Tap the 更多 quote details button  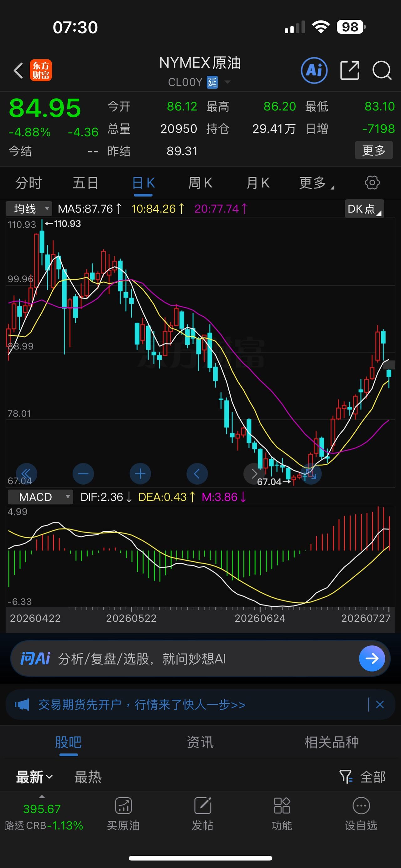click(x=374, y=150)
